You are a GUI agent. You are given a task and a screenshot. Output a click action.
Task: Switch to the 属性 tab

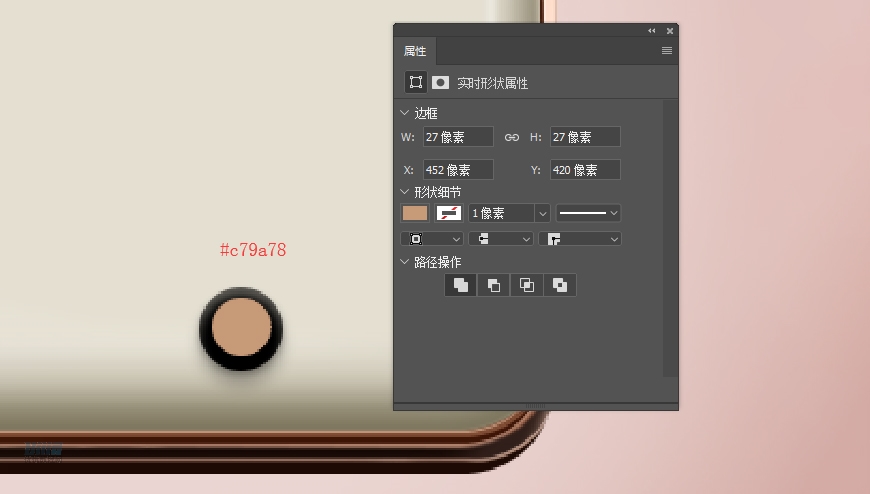[x=415, y=51]
